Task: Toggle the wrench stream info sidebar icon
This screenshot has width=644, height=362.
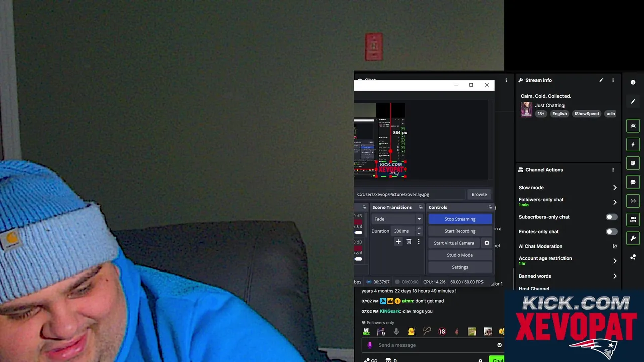Action: 633,238
